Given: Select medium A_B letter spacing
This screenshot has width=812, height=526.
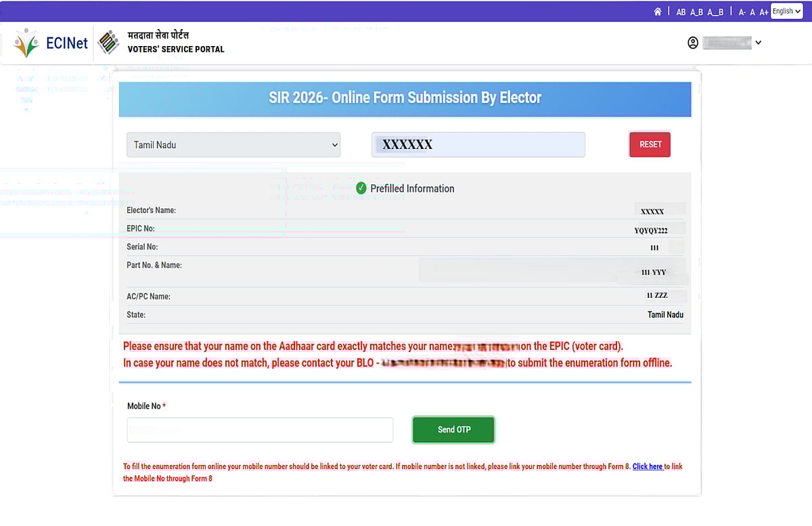Looking at the screenshot, I should (696, 12).
